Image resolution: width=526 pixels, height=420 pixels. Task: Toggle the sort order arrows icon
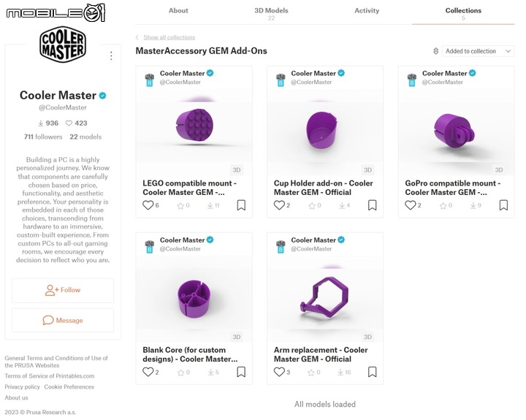435,51
